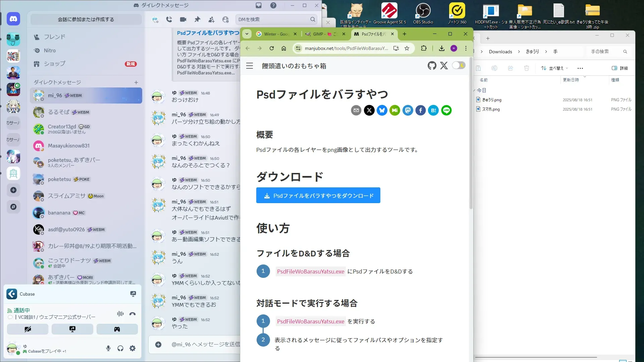This screenshot has height=362, width=644.
Task: Open the GitHub icon link on manjubox page
Action: pyautogui.click(x=432, y=66)
